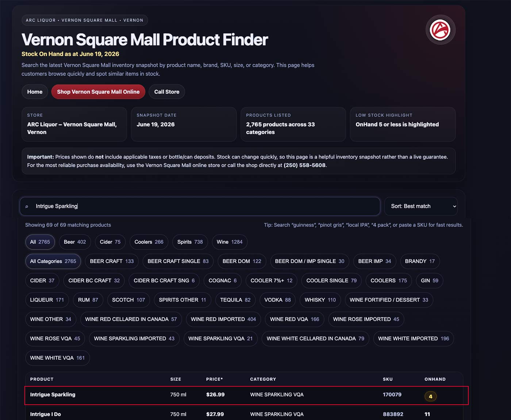Choose WINE RED VQA category
The width and height of the screenshot is (511, 420).
[x=295, y=319]
